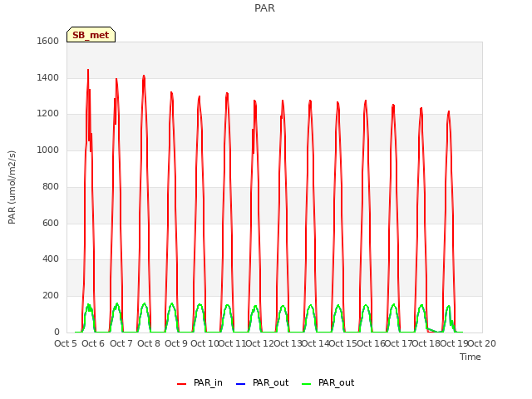Click the Oct 7 x-axis label

pyautogui.click(x=121, y=343)
